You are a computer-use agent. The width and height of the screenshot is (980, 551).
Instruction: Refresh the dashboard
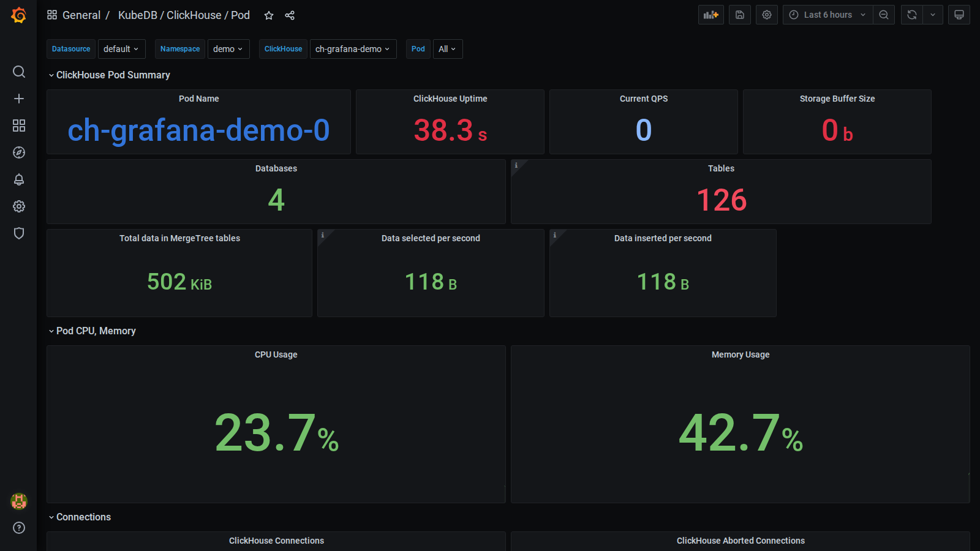(912, 15)
